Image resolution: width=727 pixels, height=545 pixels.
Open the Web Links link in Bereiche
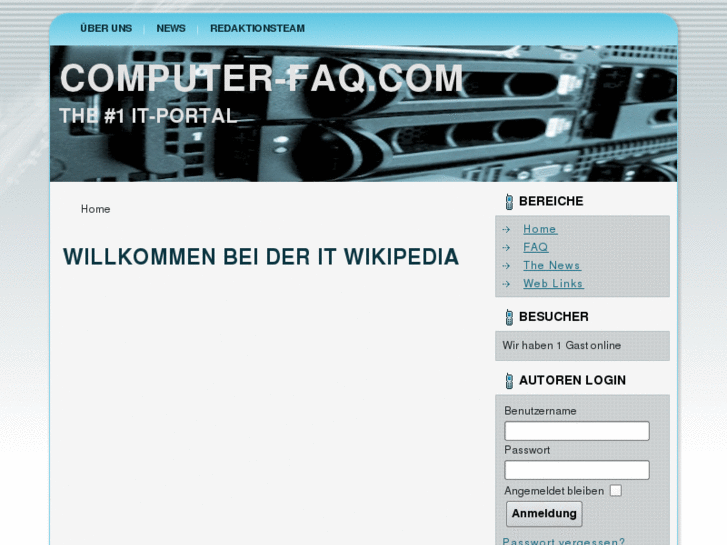point(553,283)
